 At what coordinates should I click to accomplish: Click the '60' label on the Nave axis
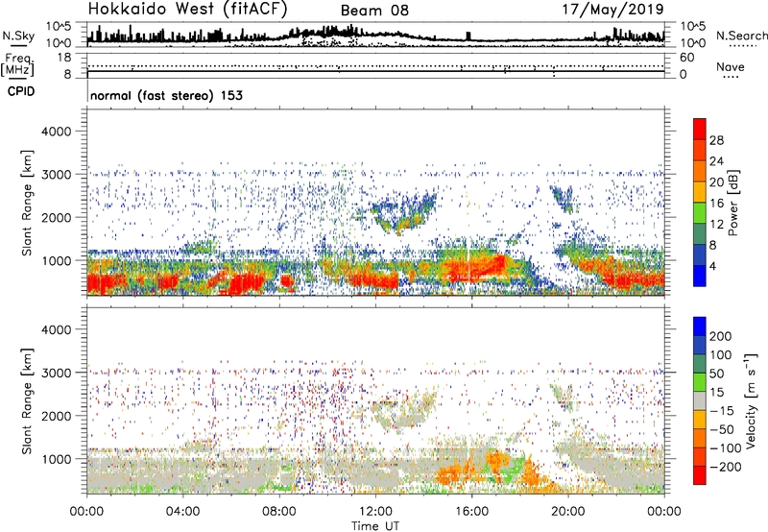click(x=686, y=58)
